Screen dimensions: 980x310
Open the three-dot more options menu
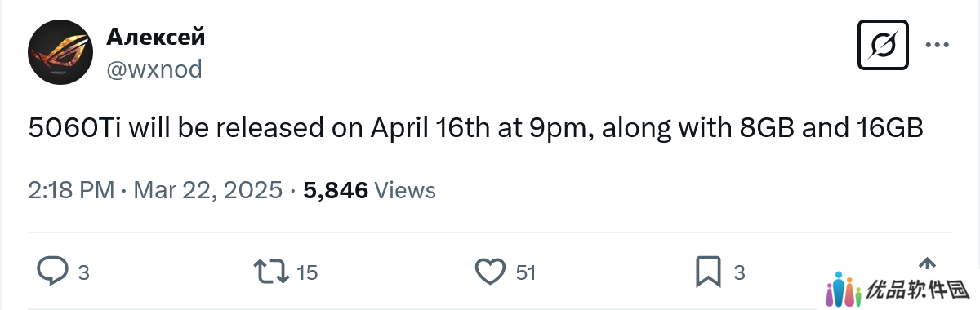tap(937, 45)
